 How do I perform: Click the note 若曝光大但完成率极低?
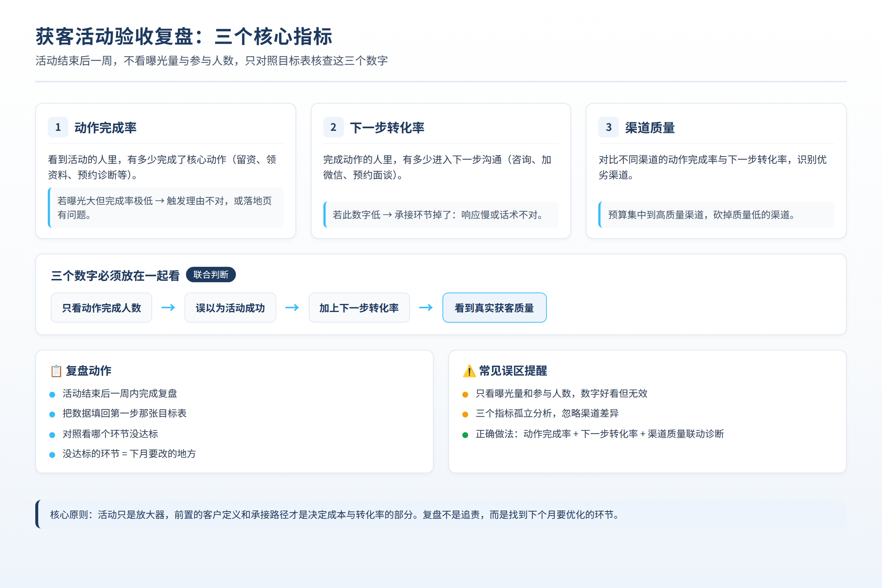tap(166, 207)
